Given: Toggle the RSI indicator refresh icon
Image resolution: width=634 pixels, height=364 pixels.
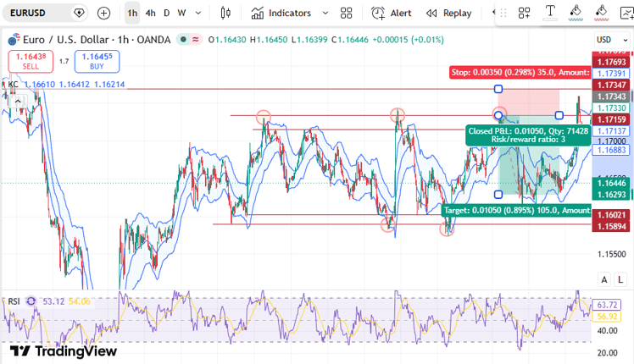Looking at the screenshot, I should point(31,301).
